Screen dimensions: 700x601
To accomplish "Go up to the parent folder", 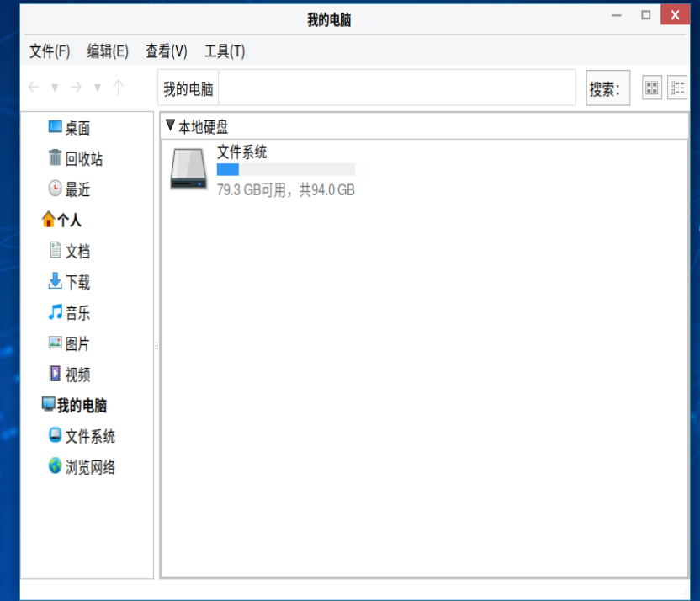I will [119, 88].
